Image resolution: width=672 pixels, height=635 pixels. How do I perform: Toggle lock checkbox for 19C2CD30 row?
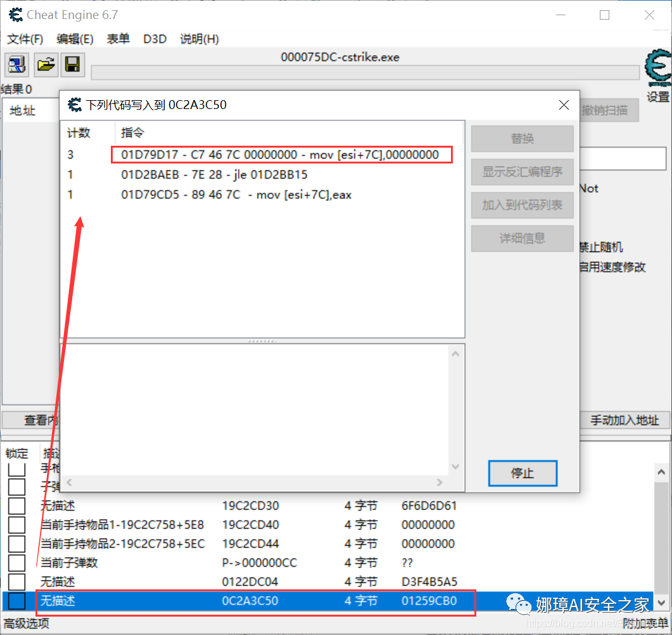tap(16, 506)
